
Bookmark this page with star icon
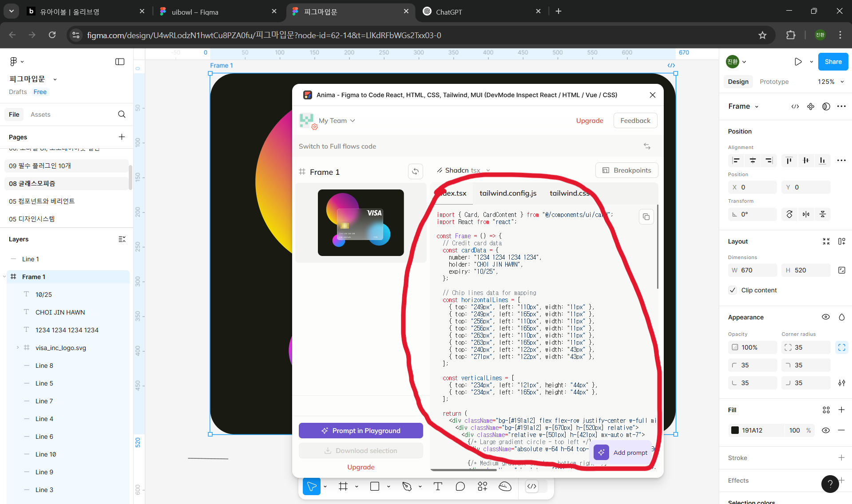click(762, 35)
